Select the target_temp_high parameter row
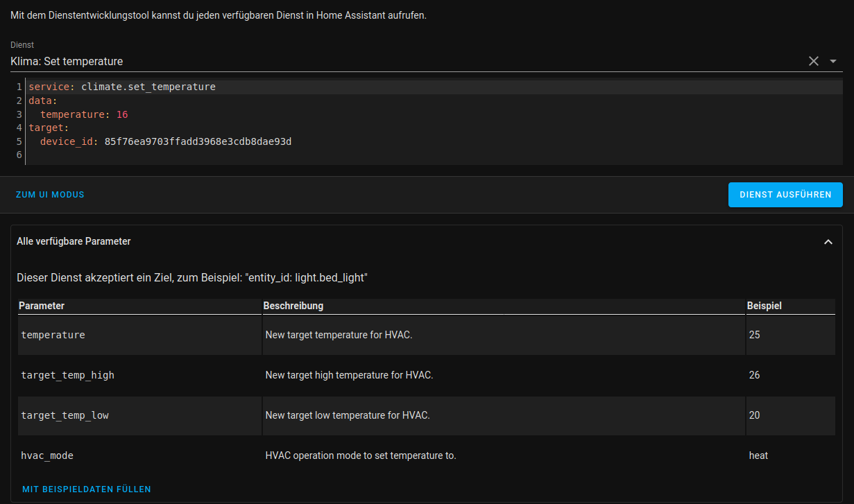The width and height of the screenshot is (854, 504). tap(67, 374)
